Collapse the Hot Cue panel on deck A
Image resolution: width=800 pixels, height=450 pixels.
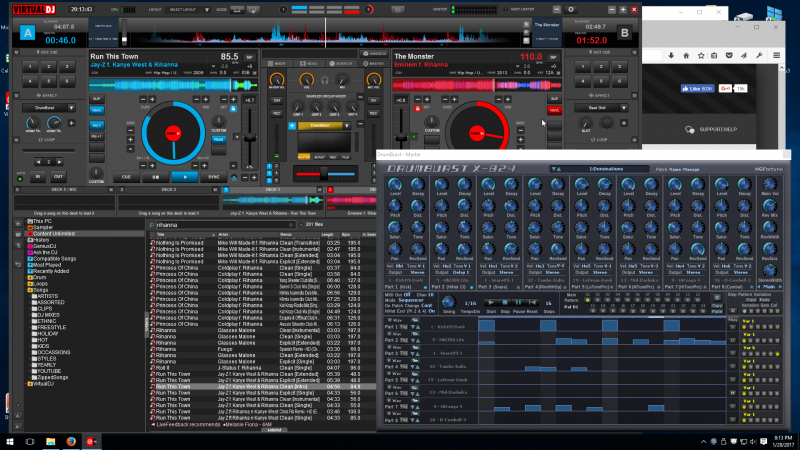[x=16, y=52]
